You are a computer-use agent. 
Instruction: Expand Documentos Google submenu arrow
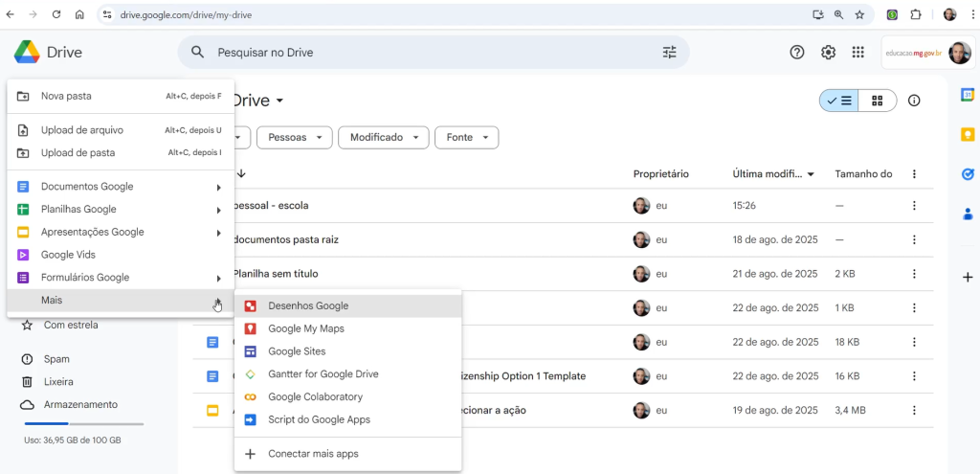coord(219,187)
